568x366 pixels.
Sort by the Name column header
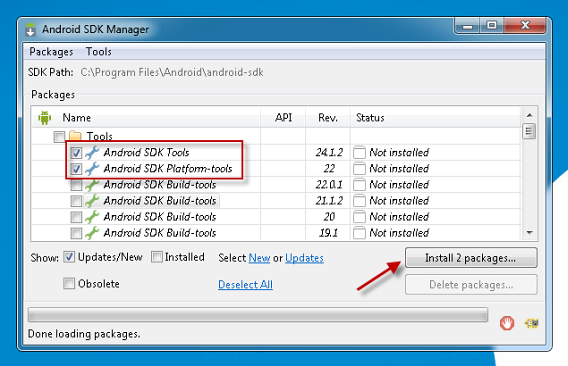[x=76, y=118]
